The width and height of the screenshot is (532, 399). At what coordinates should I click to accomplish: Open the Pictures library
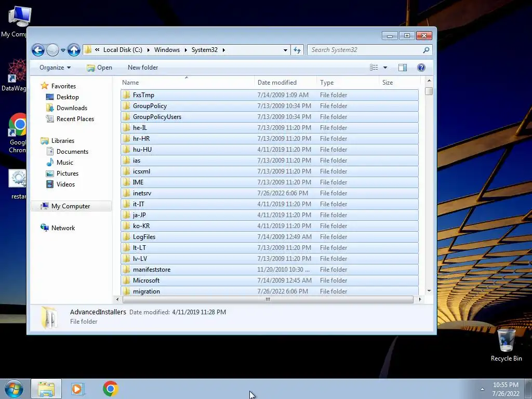(x=67, y=174)
